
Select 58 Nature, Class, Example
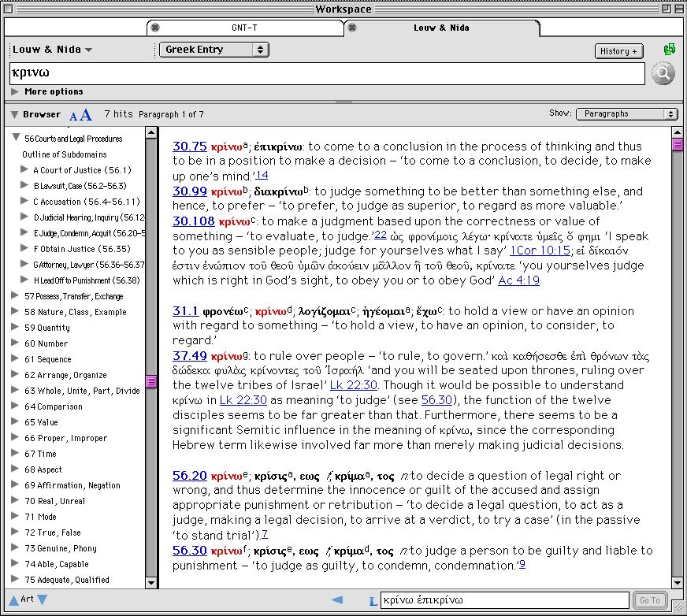(x=76, y=312)
